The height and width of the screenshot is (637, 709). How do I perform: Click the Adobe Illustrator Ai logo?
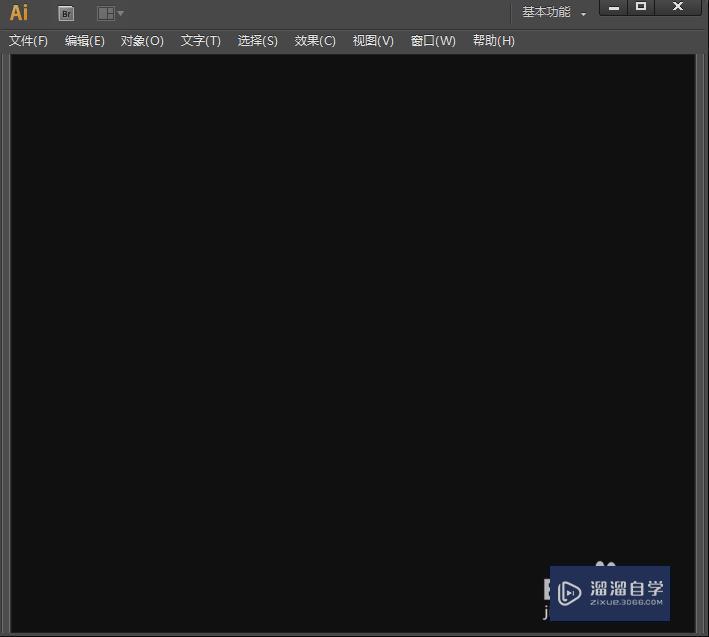click(19, 13)
